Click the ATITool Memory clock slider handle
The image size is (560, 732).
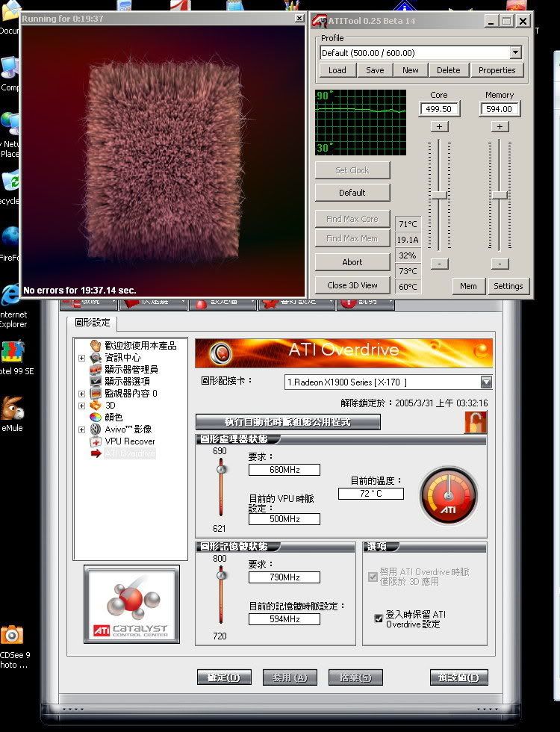(x=500, y=195)
